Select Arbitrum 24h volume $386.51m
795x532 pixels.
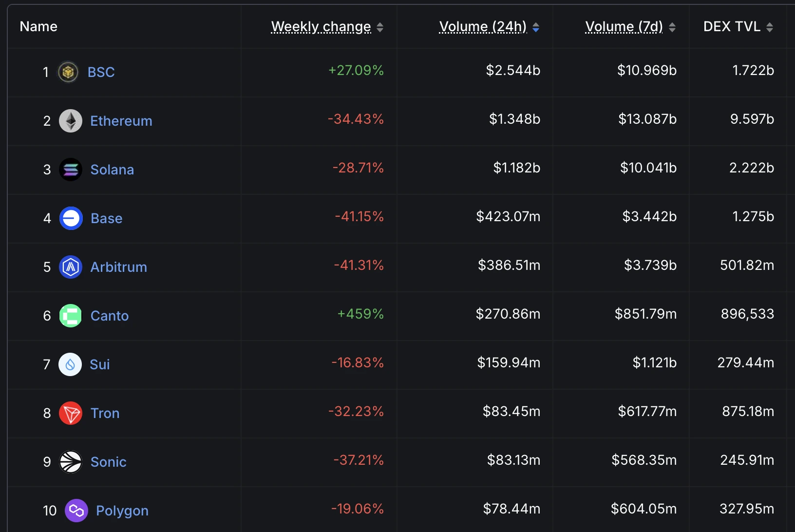pyautogui.click(x=509, y=265)
